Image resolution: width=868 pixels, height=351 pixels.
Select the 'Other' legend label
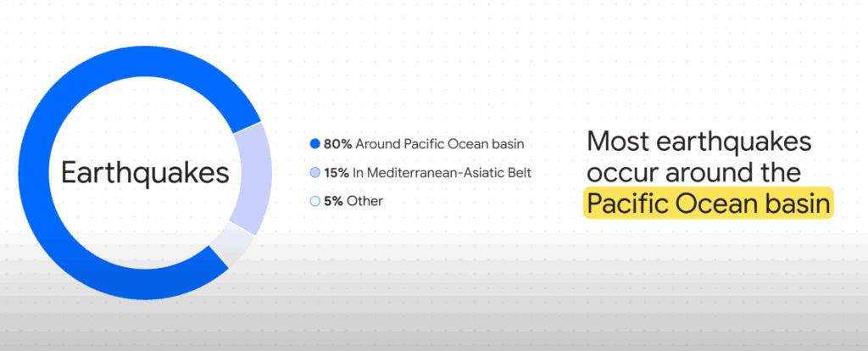tap(364, 202)
